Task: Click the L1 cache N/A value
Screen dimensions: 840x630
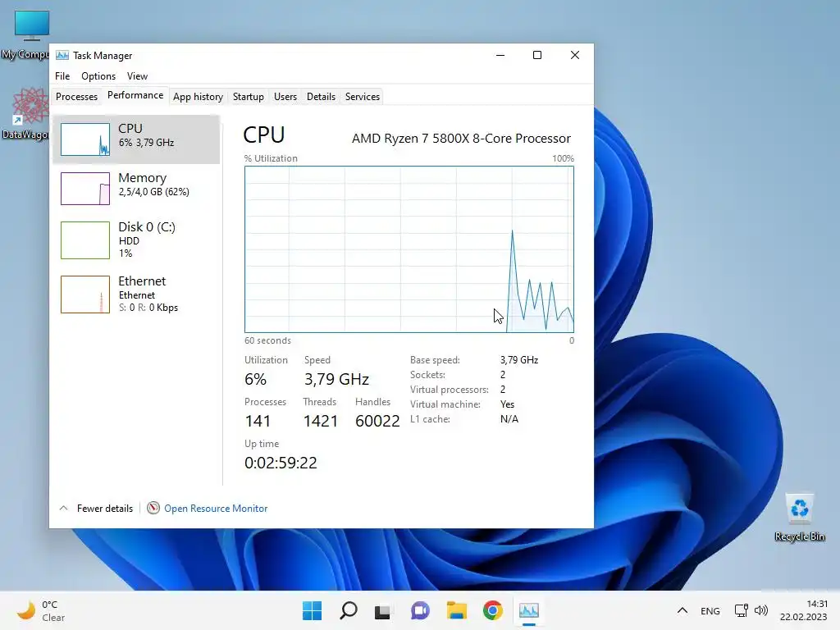Action: tap(509, 419)
